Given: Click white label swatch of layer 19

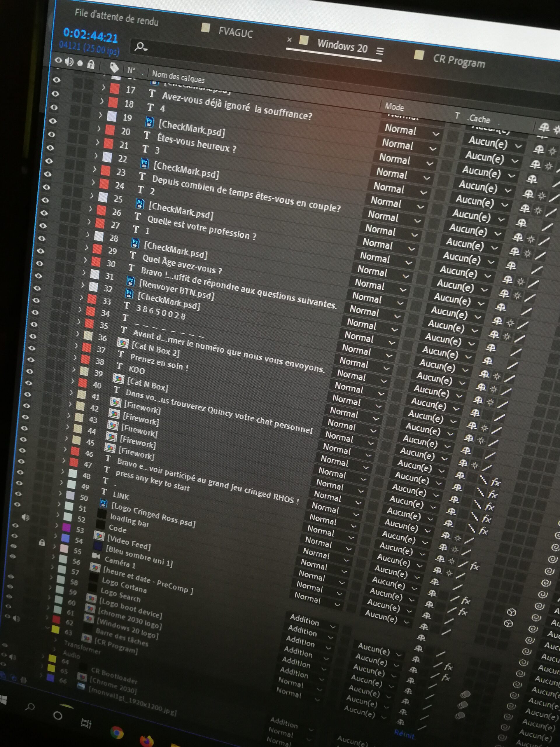Looking at the screenshot, I should pos(111,116).
